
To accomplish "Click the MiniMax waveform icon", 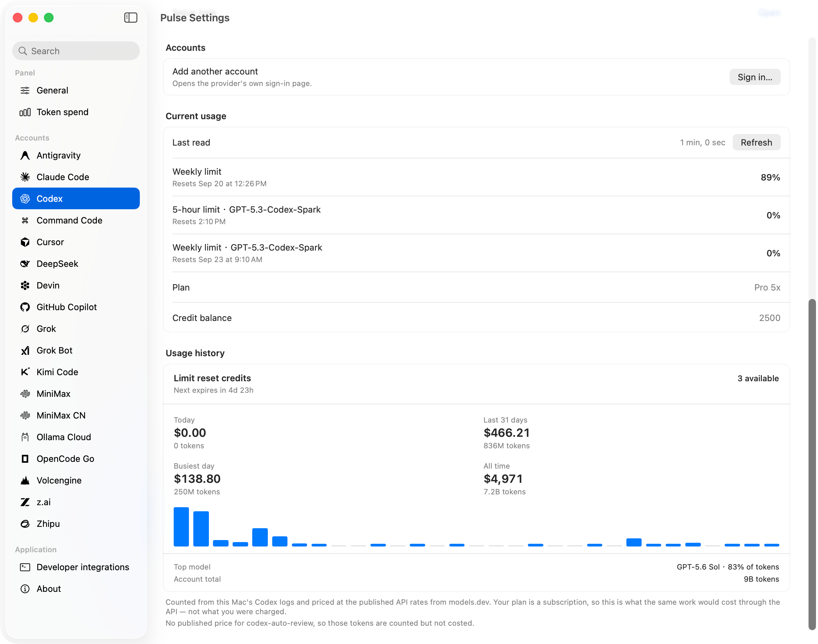I will pyautogui.click(x=25, y=394).
